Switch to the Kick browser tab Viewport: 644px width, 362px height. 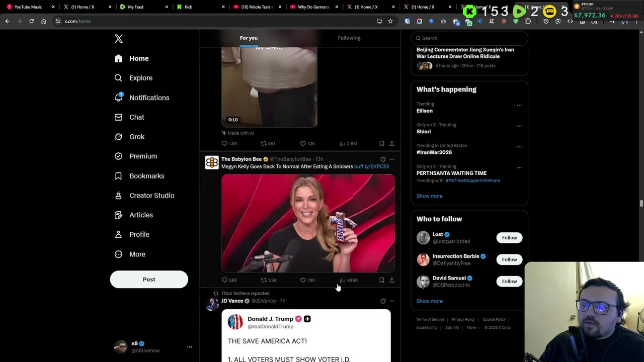[201, 7]
